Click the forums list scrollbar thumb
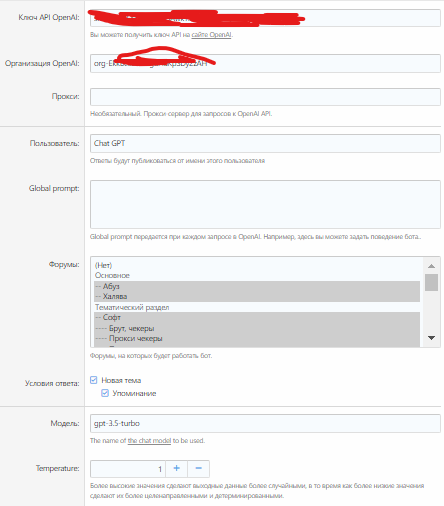The height and width of the screenshot is (506, 444). [x=431, y=282]
